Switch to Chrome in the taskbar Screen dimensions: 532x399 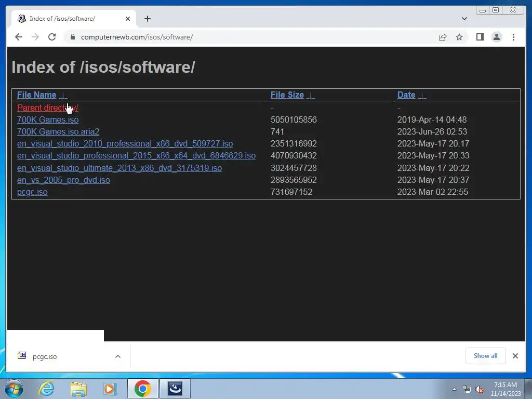142,389
